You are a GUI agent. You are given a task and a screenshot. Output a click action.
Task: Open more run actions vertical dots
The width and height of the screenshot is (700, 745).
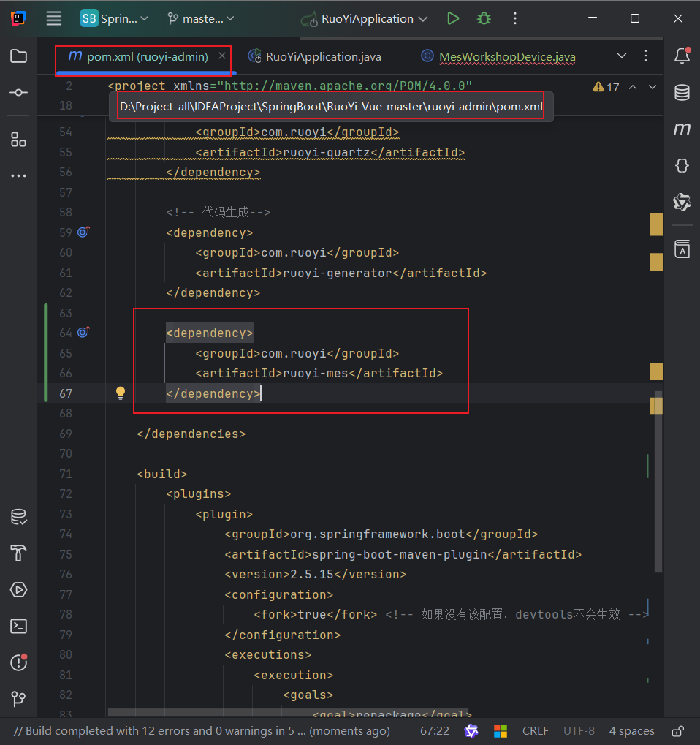pyautogui.click(x=515, y=18)
